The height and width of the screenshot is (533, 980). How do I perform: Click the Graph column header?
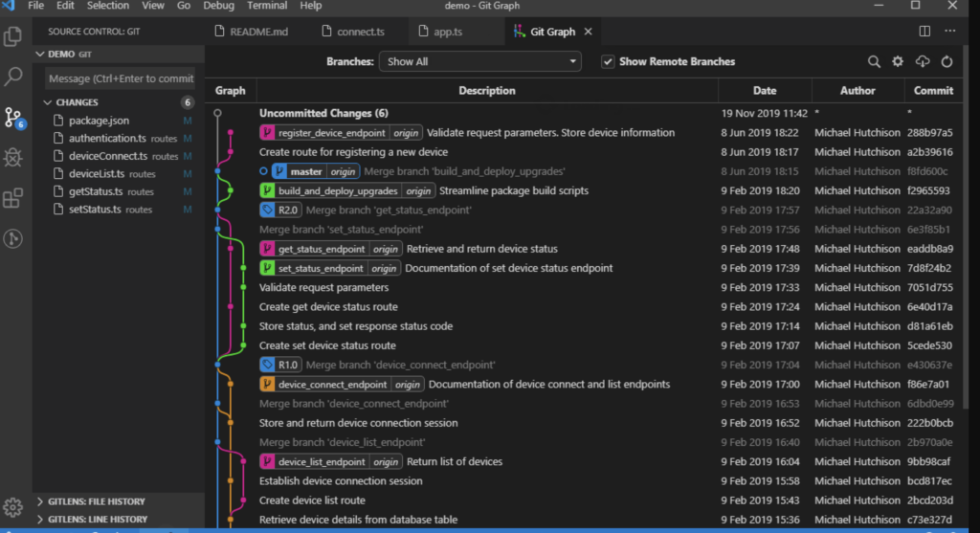pos(230,91)
